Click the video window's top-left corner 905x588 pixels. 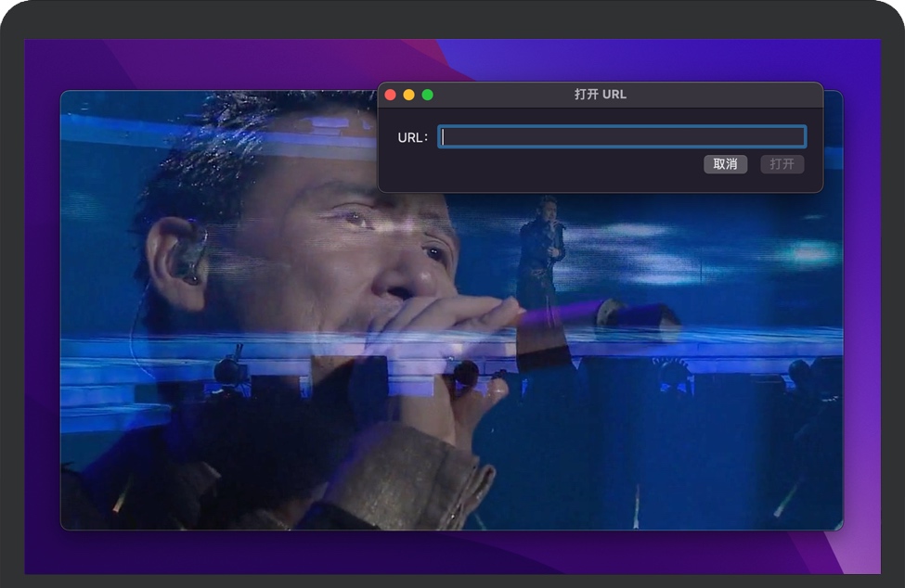tap(64, 94)
